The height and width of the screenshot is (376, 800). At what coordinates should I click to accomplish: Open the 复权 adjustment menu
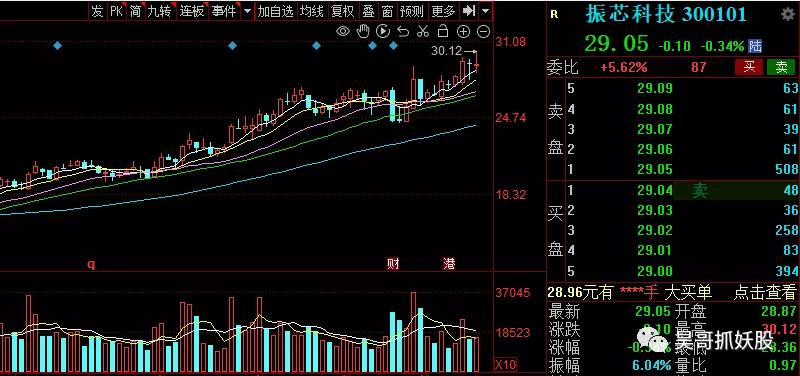coord(343,11)
